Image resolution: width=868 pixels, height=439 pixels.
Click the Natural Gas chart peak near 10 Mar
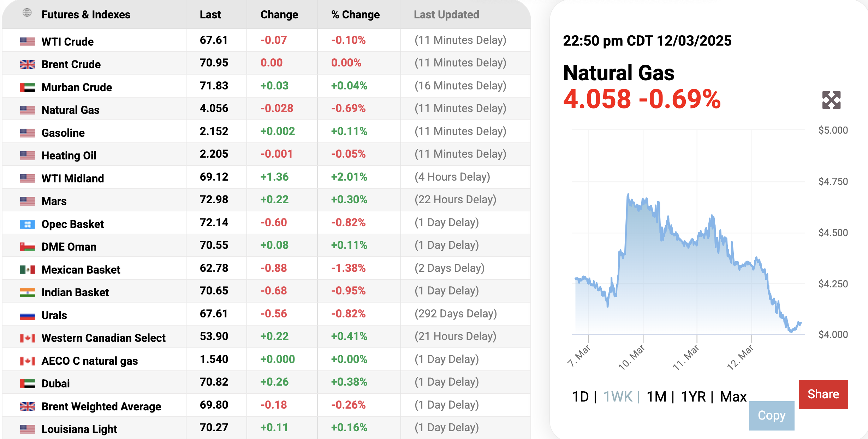[628, 195]
